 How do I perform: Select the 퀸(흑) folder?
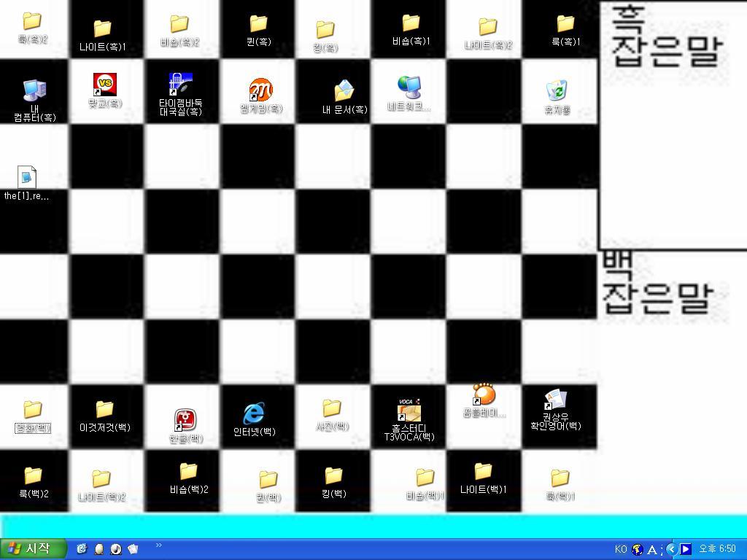click(259, 31)
